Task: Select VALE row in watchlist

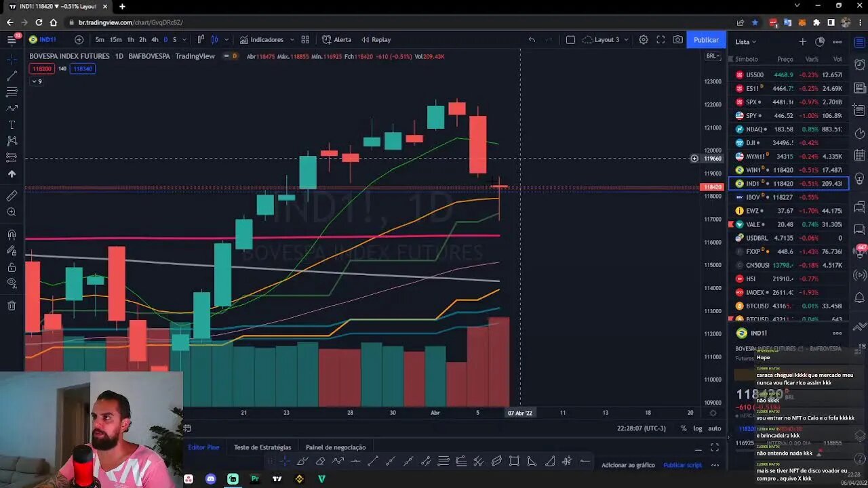Action: pyautogui.click(x=789, y=224)
